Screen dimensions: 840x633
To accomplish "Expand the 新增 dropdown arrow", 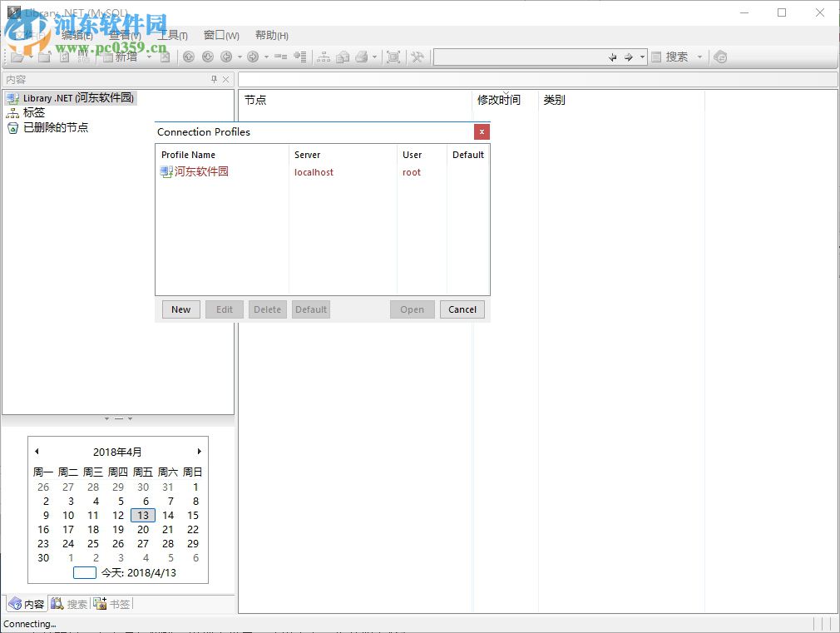I will coord(149,57).
